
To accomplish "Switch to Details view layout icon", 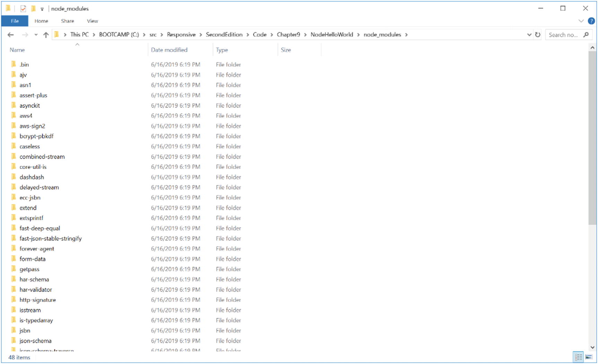I will tap(578, 357).
